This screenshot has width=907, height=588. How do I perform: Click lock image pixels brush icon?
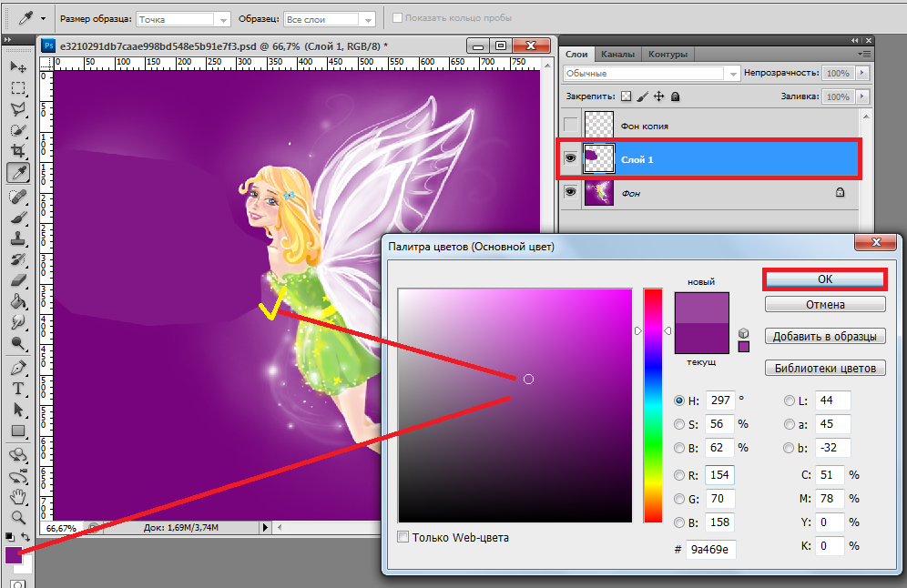(642, 96)
